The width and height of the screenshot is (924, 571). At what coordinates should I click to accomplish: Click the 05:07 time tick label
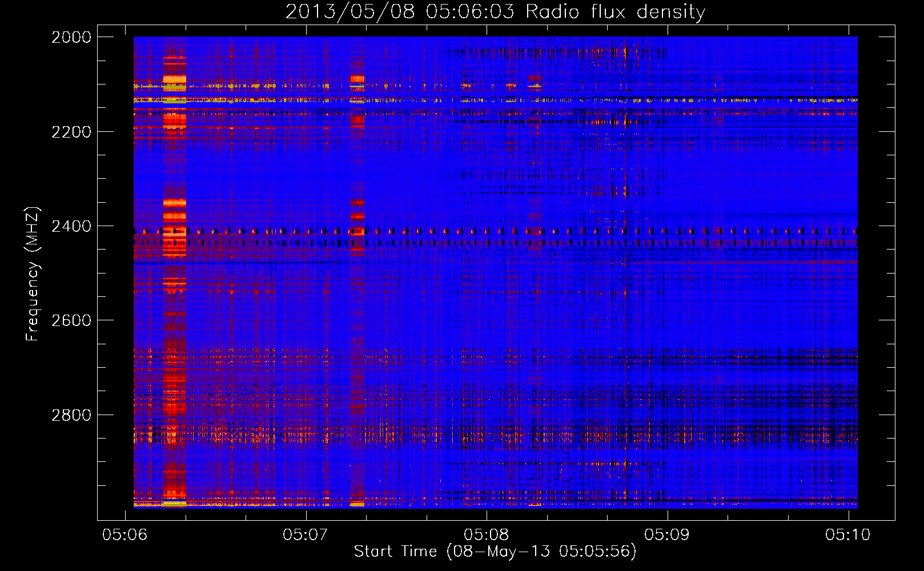tap(306, 534)
